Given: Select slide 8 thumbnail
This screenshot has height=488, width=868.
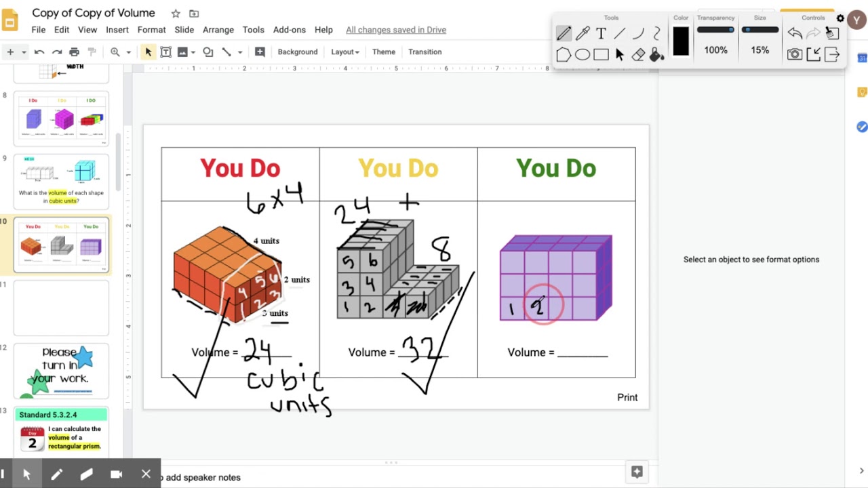Looking at the screenshot, I should [61, 119].
